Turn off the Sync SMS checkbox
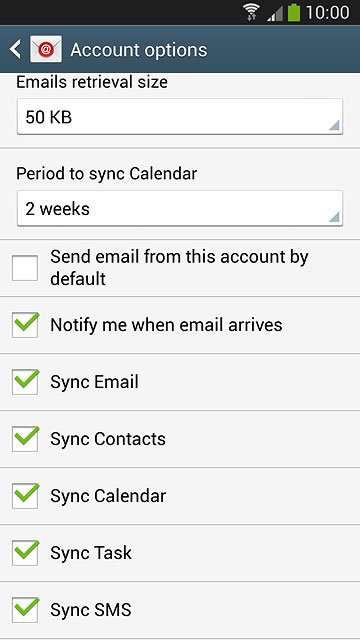The width and height of the screenshot is (360, 640). pos(25,610)
